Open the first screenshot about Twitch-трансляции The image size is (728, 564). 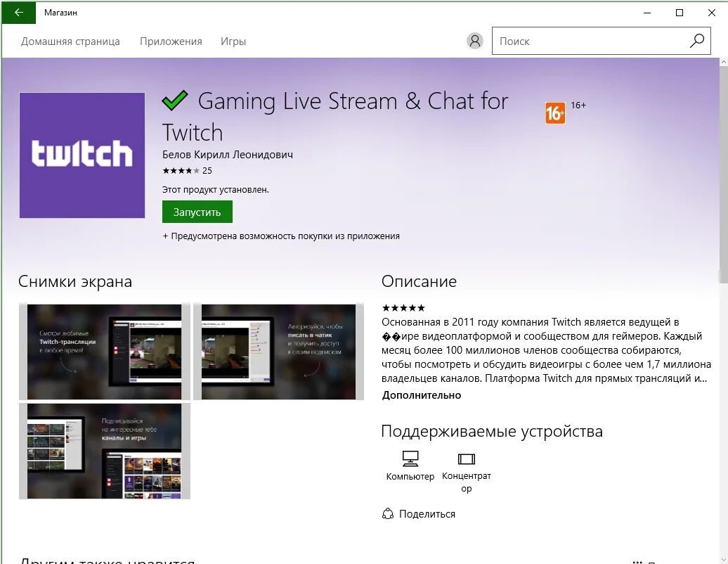coord(105,351)
